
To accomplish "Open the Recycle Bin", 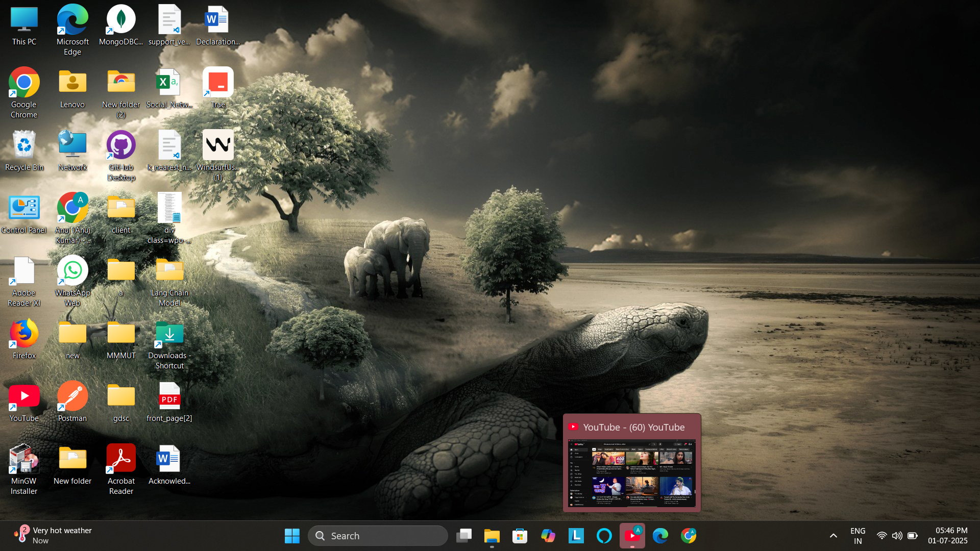I will pyautogui.click(x=24, y=146).
